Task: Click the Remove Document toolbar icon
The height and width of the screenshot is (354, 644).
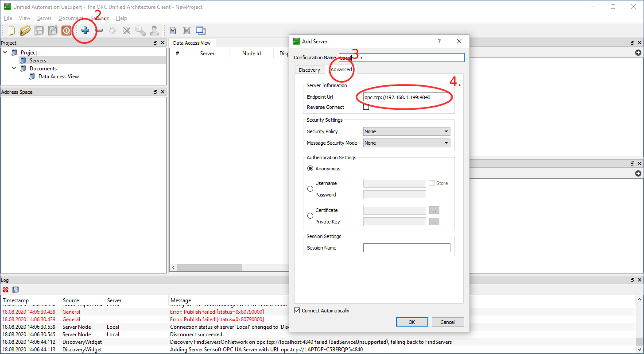Action: [x=187, y=31]
